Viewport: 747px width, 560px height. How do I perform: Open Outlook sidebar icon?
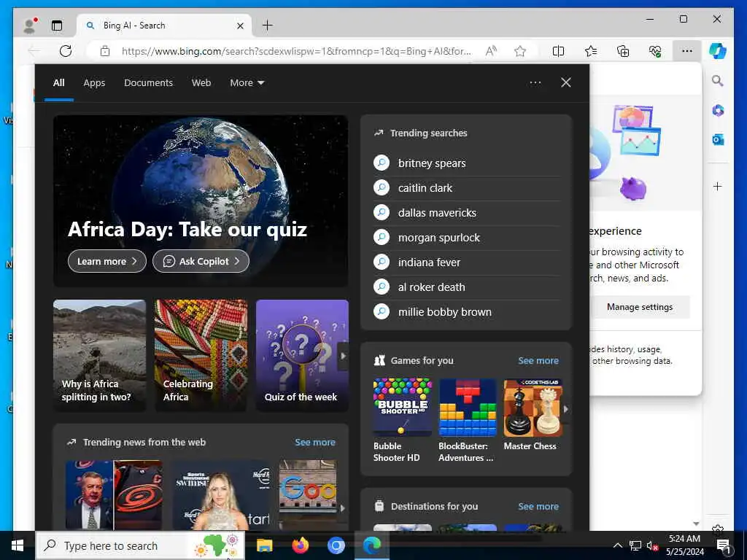click(718, 139)
